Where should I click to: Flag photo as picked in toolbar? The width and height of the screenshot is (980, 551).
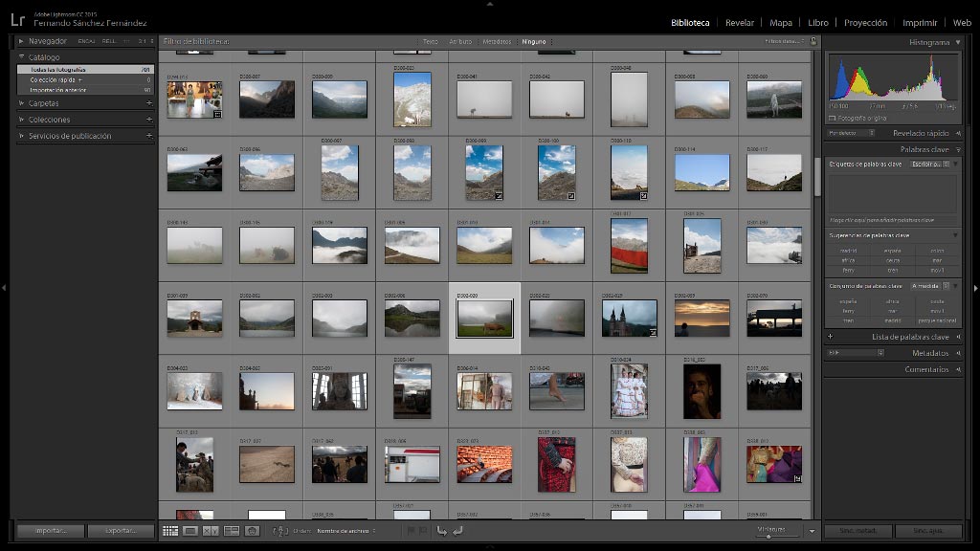(411, 531)
